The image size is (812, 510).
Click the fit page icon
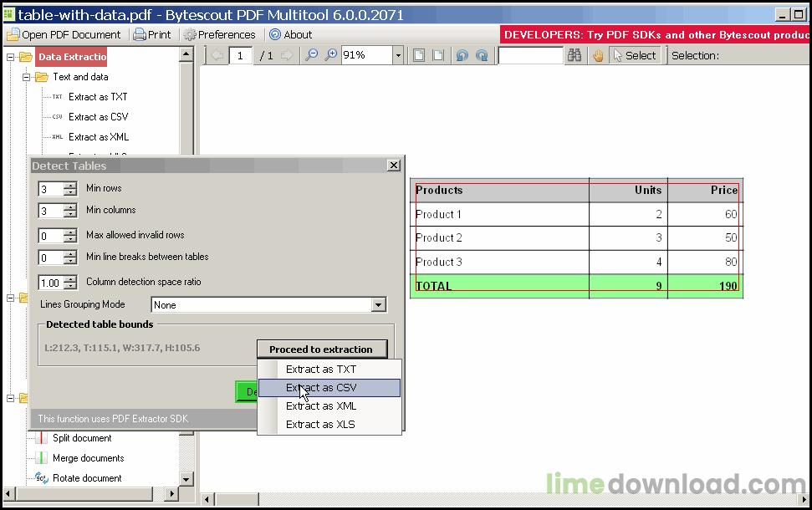pos(418,55)
